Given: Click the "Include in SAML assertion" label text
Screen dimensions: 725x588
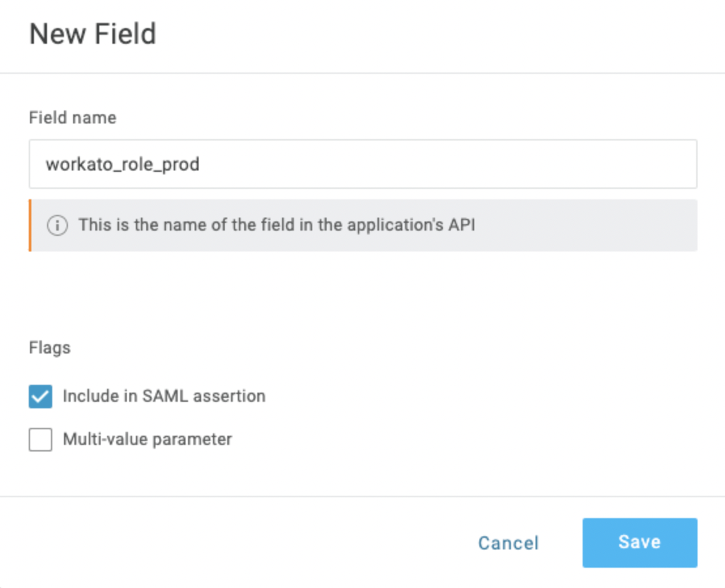Looking at the screenshot, I should [x=164, y=396].
